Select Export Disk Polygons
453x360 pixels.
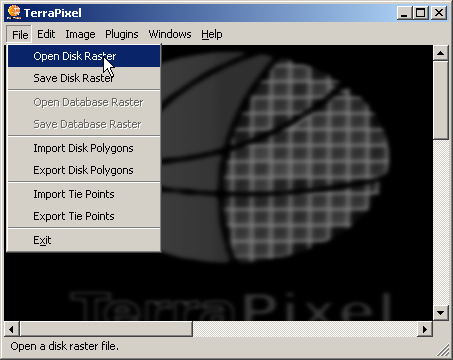coord(84,170)
